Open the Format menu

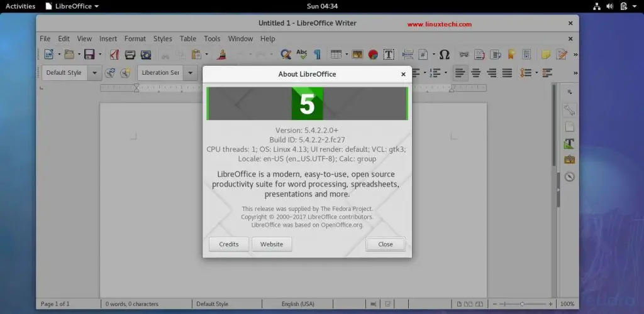click(x=135, y=38)
